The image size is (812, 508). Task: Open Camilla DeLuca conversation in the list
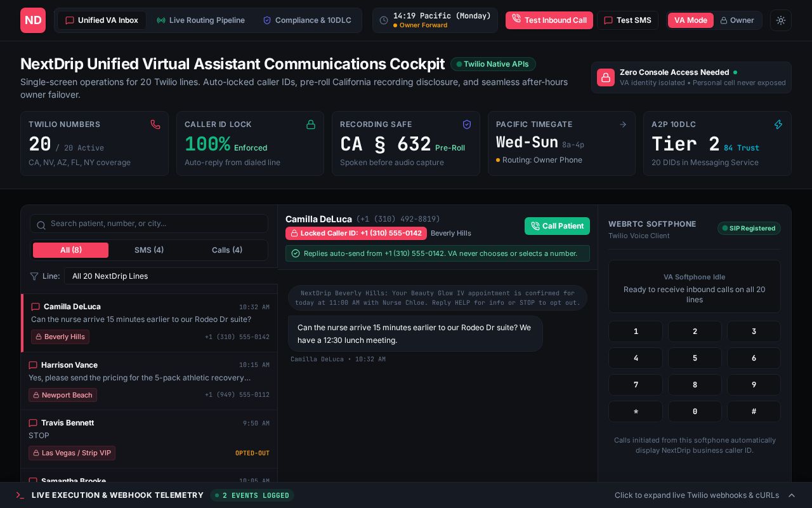pos(150,323)
